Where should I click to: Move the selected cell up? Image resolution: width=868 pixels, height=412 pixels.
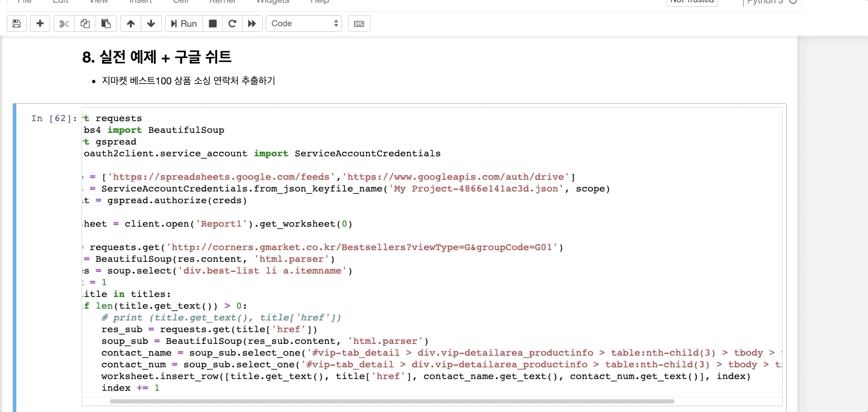pos(131,23)
